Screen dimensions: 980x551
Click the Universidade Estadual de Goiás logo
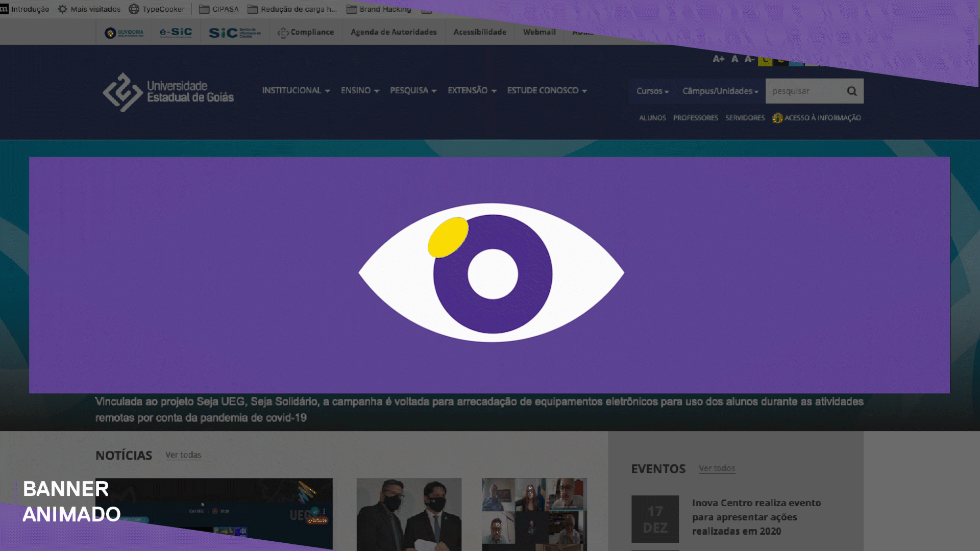click(168, 92)
